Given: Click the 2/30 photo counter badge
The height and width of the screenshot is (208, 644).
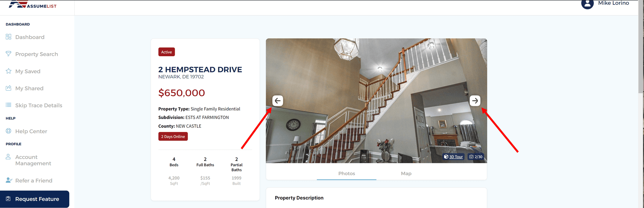Looking at the screenshot, I should 476,157.
